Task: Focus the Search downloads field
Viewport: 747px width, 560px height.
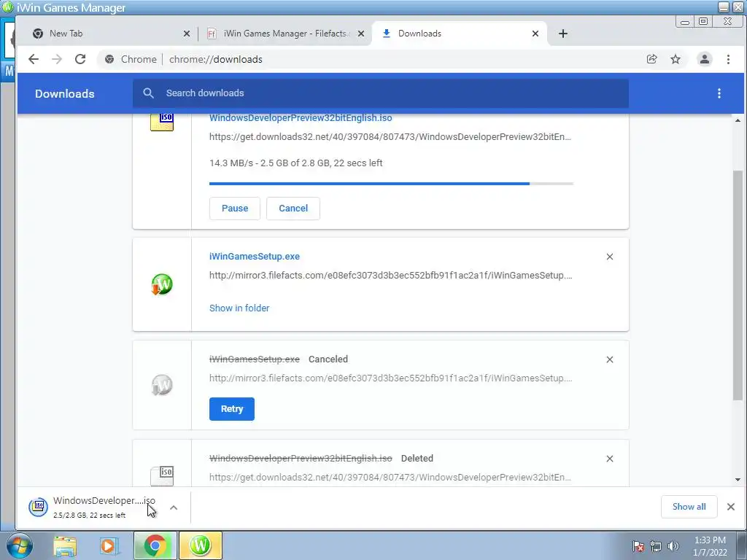Action: (381, 93)
